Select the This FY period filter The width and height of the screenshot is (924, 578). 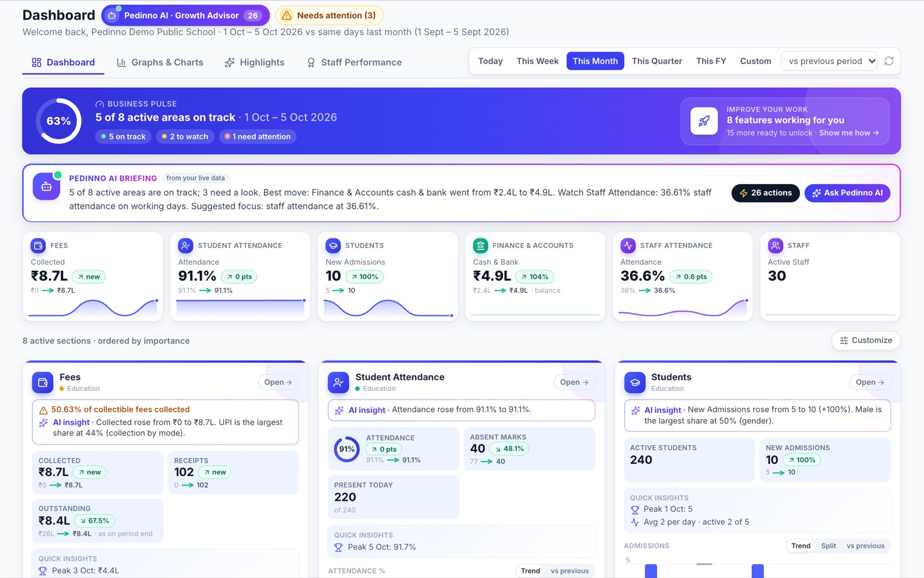click(x=711, y=61)
